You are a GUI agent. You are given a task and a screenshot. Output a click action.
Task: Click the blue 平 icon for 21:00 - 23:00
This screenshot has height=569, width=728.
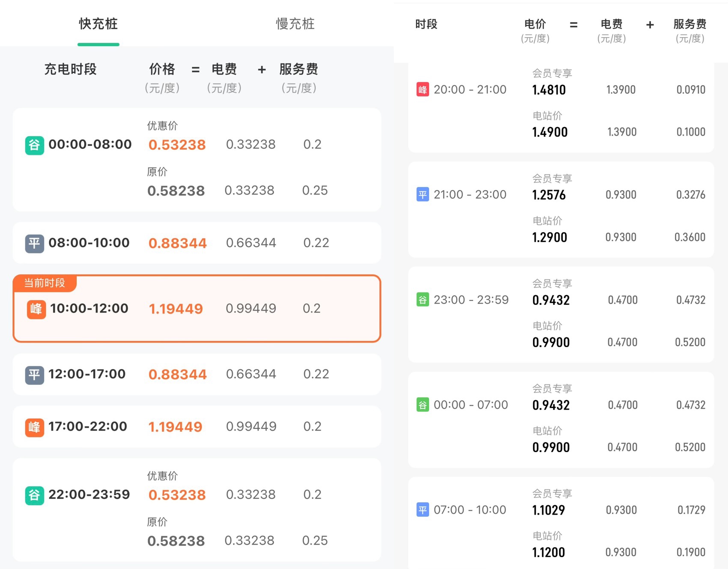click(x=422, y=195)
